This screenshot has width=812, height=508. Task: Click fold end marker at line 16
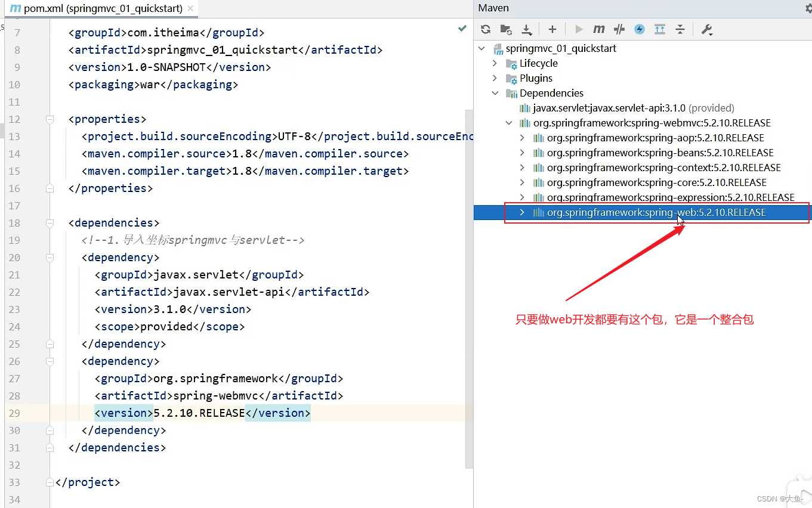pyautogui.click(x=50, y=188)
